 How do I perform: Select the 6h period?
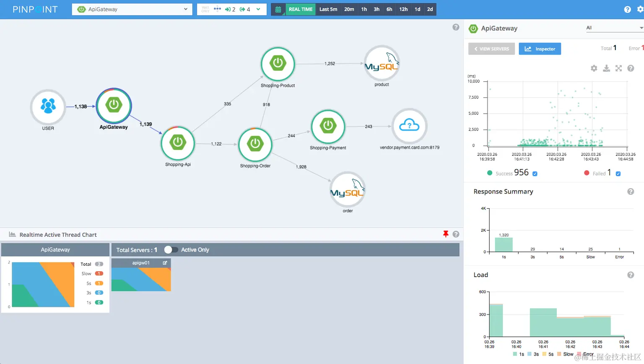390,9
